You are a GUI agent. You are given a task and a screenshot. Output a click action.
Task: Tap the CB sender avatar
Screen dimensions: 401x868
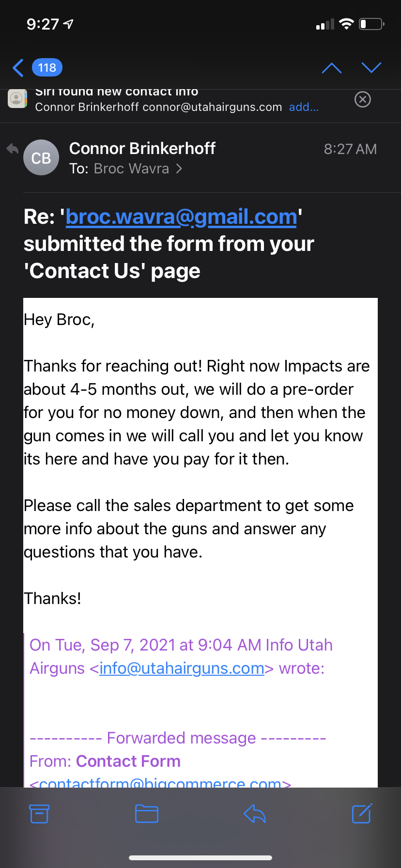(x=41, y=158)
